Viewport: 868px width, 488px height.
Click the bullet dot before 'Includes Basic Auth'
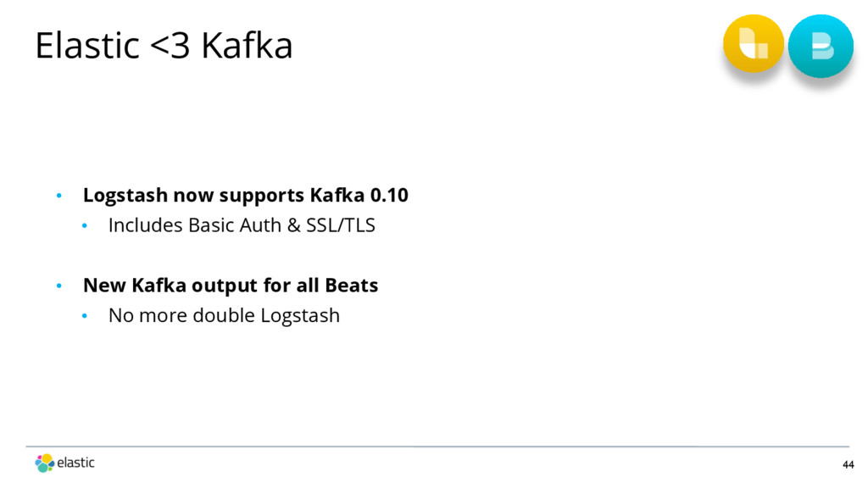[85, 225]
